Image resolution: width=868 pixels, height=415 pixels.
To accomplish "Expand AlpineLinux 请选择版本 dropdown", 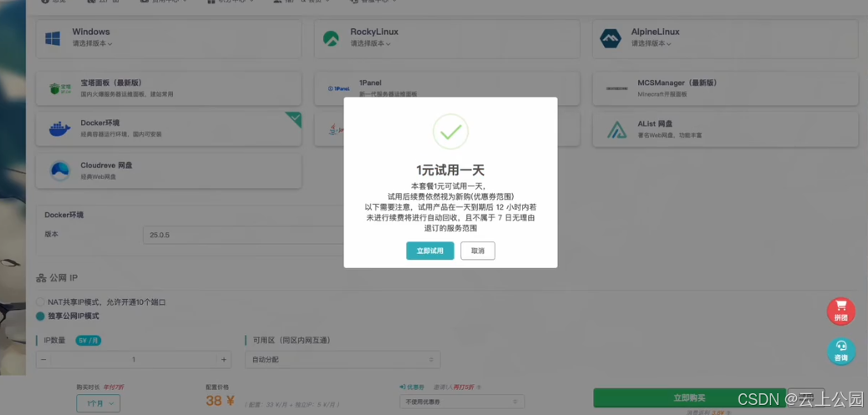I will (651, 43).
